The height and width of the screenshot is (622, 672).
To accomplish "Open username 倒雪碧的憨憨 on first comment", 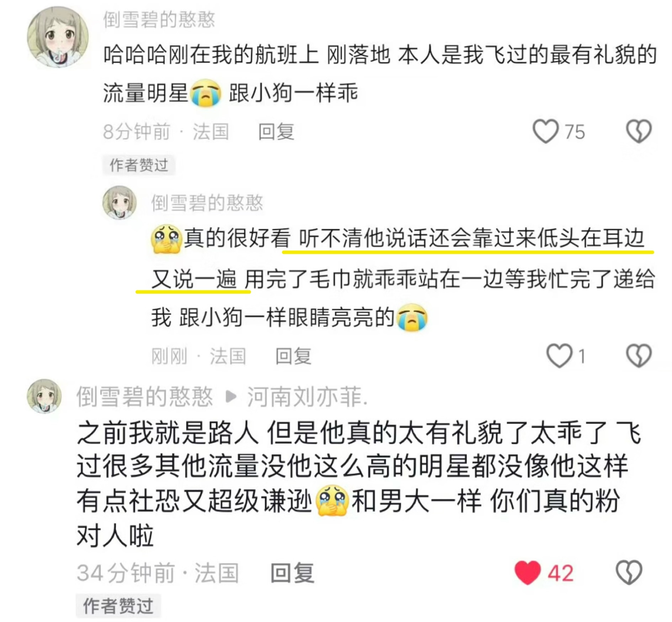I will 159,20.
